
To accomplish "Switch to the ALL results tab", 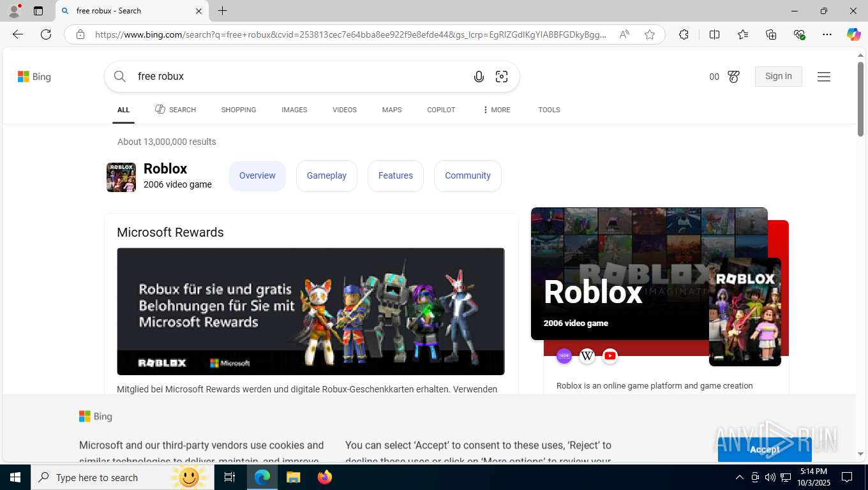I will tap(123, 110).
